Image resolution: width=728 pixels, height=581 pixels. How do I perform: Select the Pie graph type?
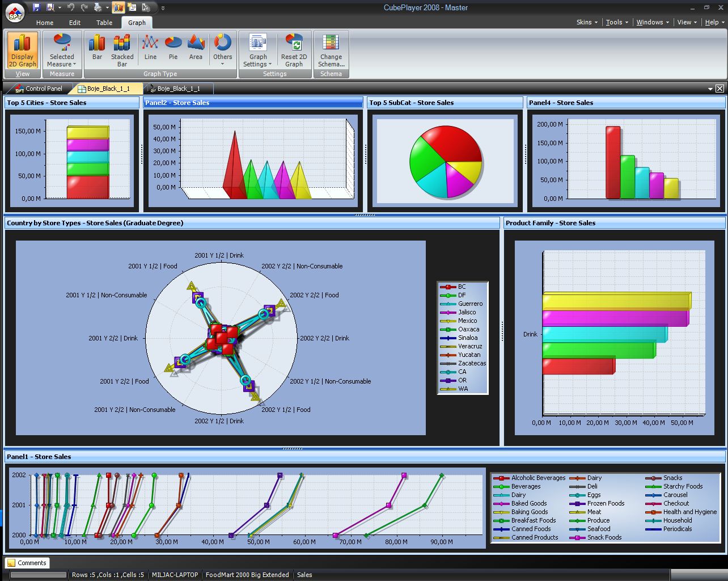[x=173, y=47]
